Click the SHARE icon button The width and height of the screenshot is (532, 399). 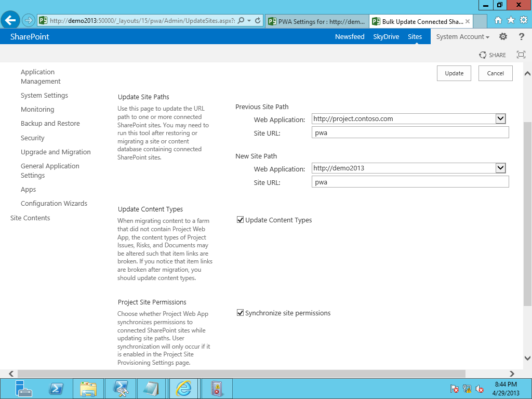pos(493,55)
